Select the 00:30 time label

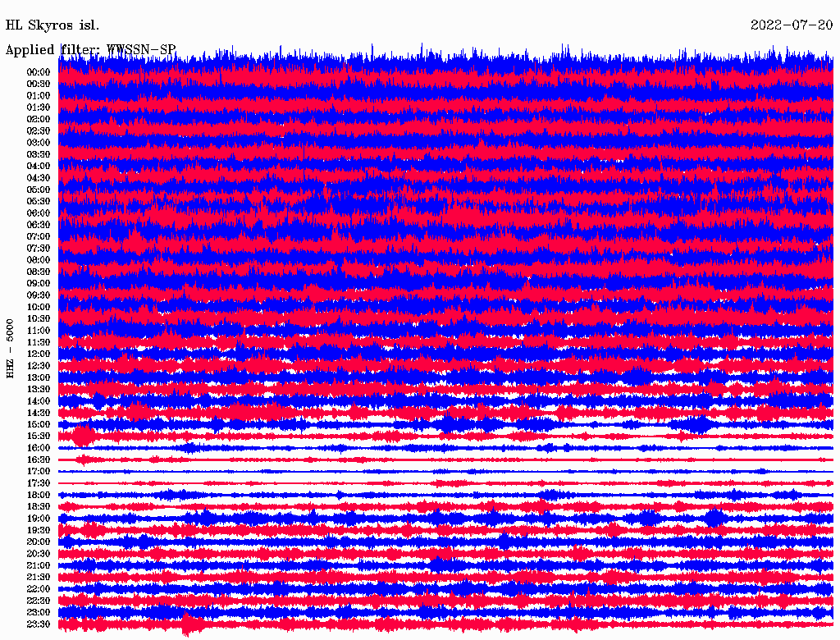click(39, 85)
